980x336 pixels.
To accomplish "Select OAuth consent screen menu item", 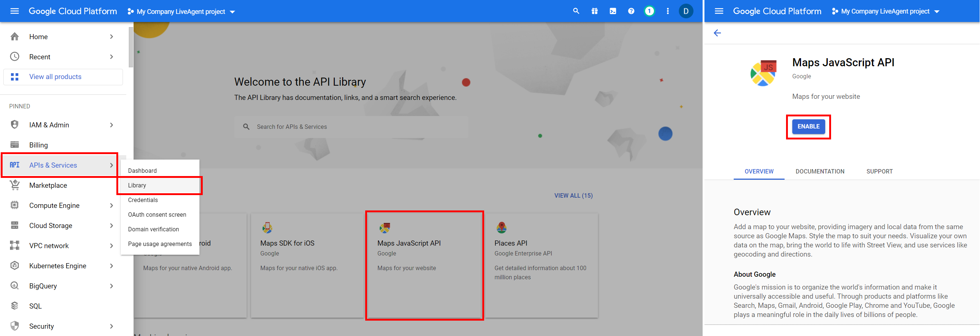I will (x=160, y=214).
